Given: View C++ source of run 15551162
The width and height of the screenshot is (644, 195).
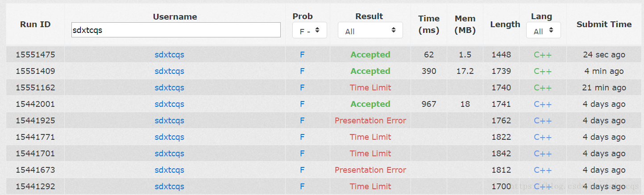Looking at the screenshot, I should (543, 88).
